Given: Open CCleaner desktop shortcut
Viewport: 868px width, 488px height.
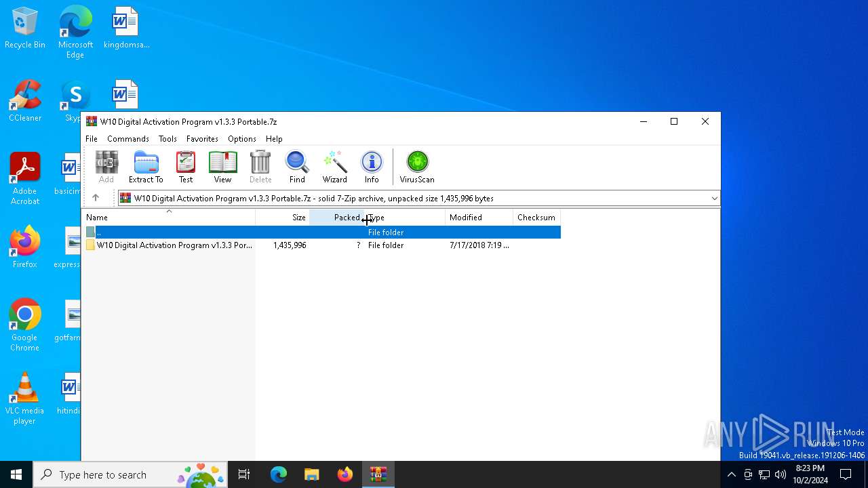Looking at the screenshot, I should (25, 102).
